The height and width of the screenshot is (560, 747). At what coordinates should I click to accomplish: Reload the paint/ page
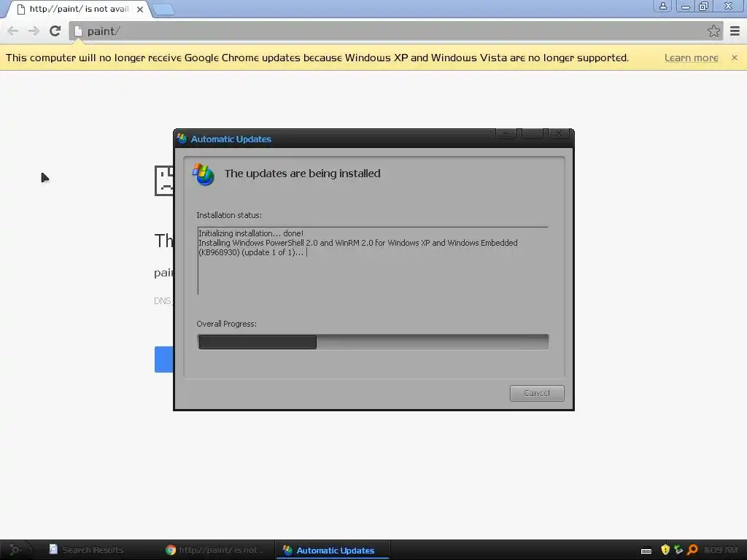click(x=55, y=31)
